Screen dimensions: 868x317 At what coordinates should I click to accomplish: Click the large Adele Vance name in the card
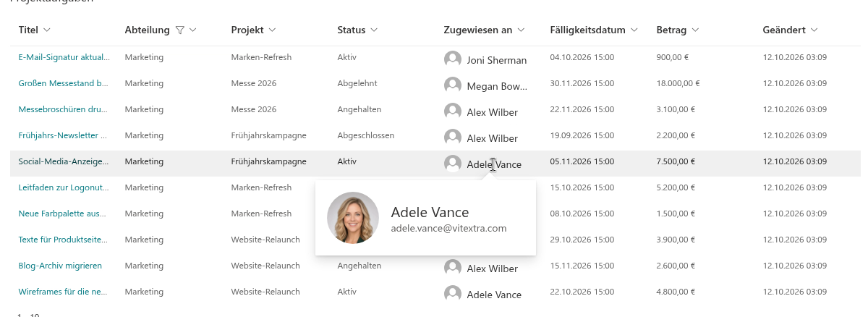point(430,212)
